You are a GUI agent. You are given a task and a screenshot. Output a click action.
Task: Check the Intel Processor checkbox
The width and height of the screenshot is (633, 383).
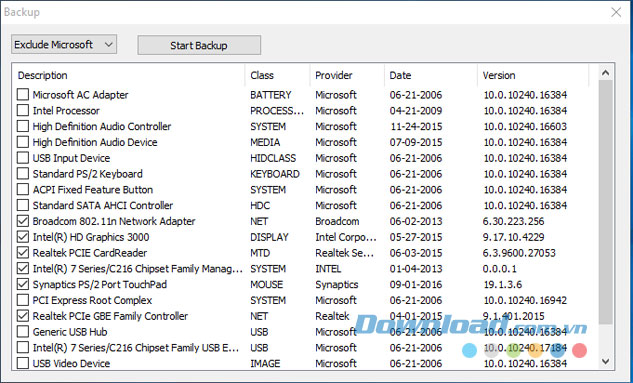pos(23,110)
